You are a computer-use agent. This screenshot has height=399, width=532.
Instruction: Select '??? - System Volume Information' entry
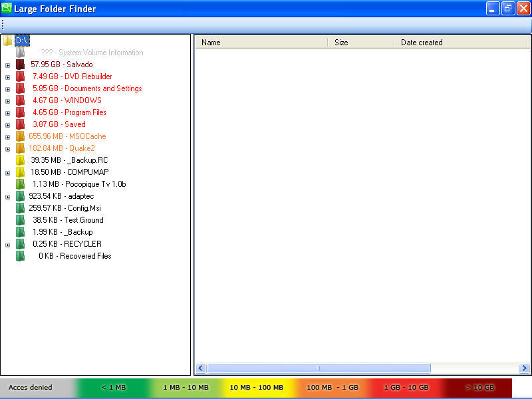click(x=92, y=53)
